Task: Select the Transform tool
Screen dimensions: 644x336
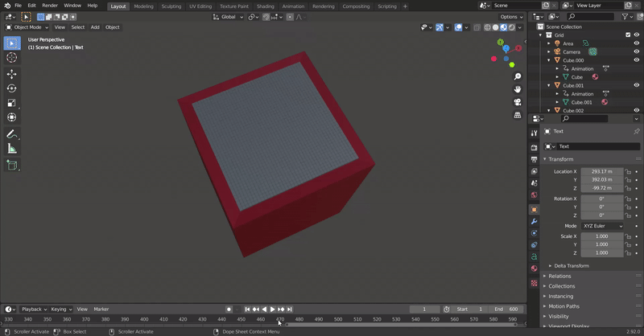Action: (11, 117)
